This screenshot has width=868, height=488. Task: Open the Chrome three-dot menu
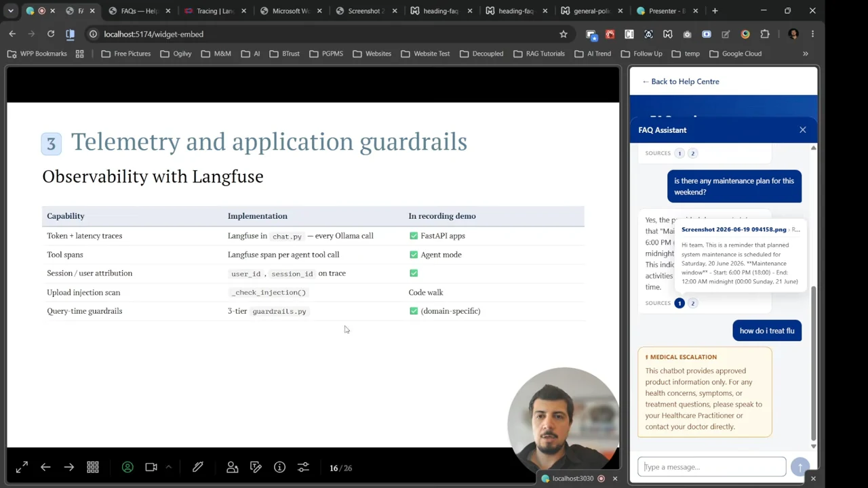click(x=812, y=34)
